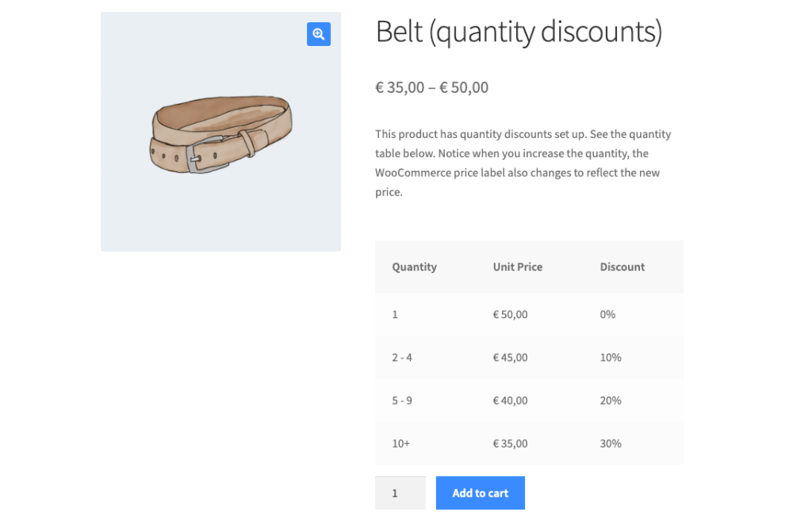Select the quantity input field

click(x=400, y=493)
